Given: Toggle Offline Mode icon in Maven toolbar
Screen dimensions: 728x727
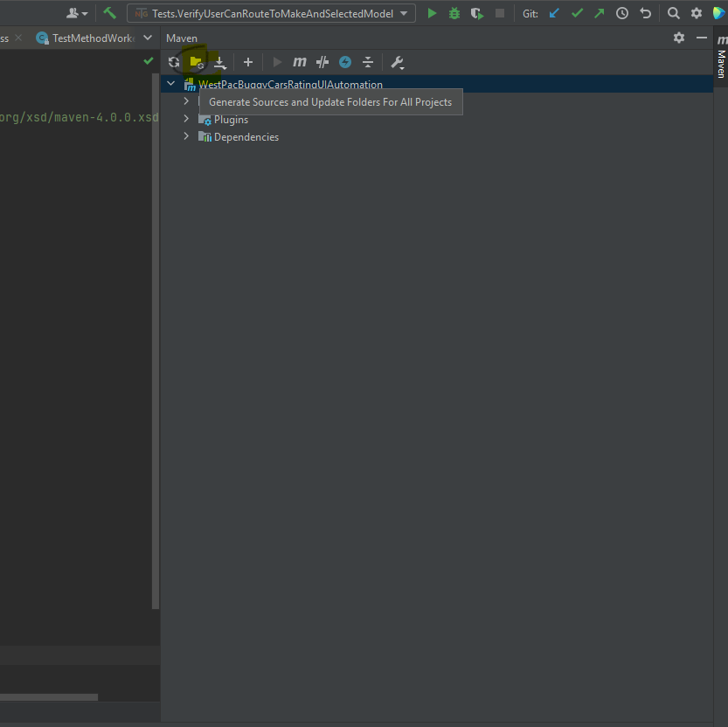Looking at the screenshot, I should coord(322,62).
